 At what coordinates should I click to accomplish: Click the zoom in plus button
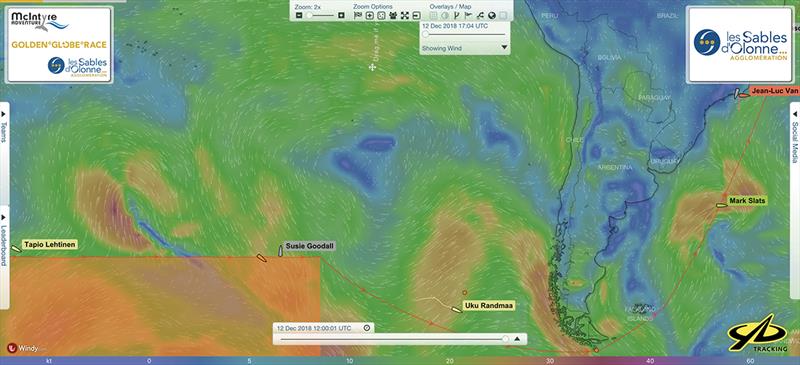[341, 15]
